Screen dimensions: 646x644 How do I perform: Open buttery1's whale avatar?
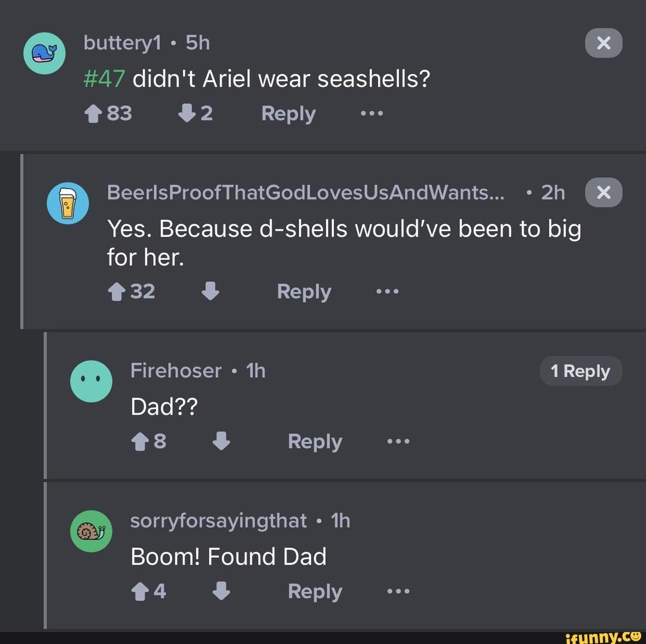tap(45, 53)
